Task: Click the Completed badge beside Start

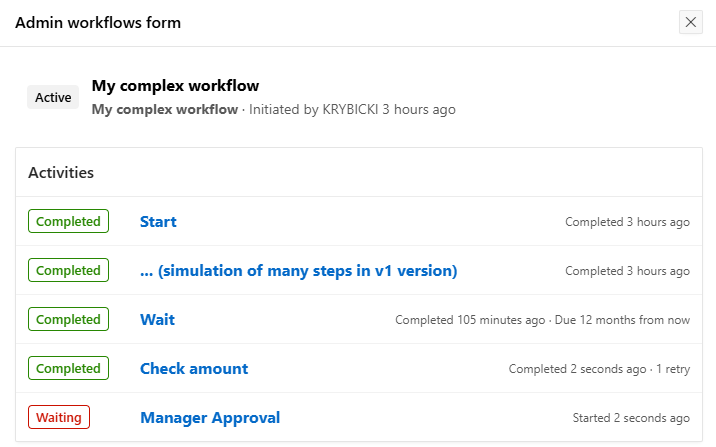Action: point(68,222)
